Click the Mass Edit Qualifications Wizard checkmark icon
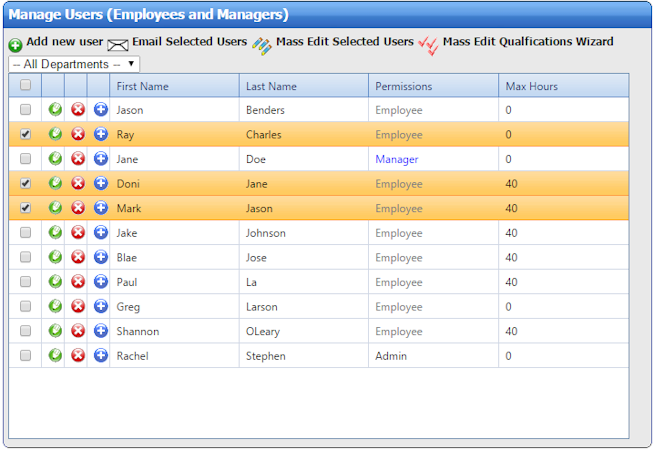 pyautogui.click(x=428, y=45)
